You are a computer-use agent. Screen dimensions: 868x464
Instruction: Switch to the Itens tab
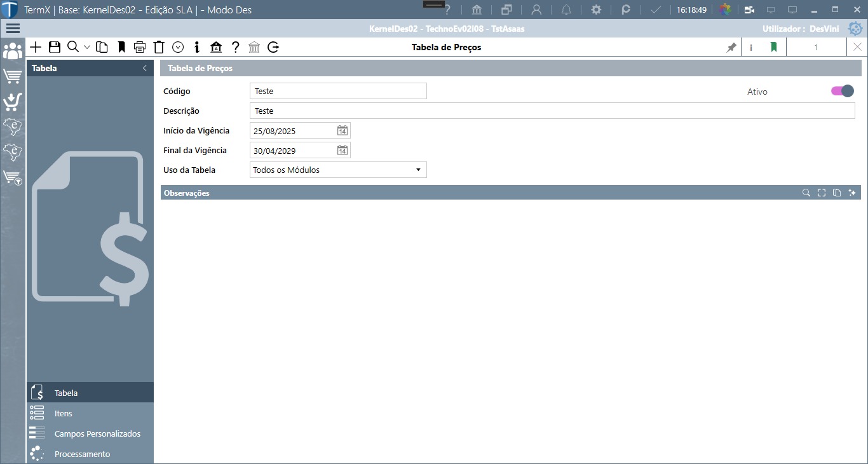(x=90, y=413)
